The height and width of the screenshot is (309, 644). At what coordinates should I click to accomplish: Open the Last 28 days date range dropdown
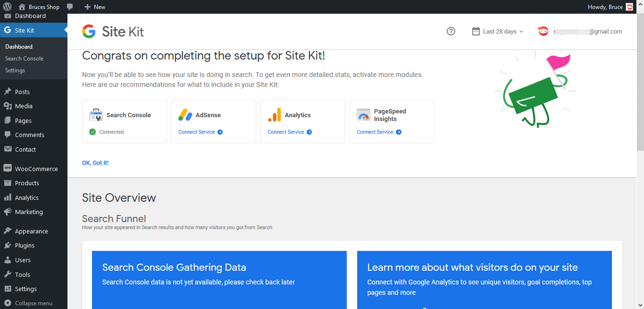(x=498, y=32)
